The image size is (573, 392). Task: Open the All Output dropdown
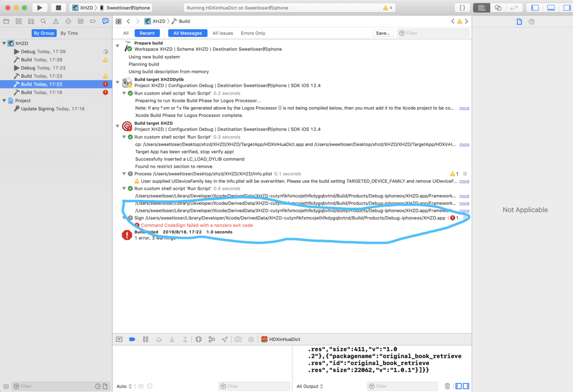click(310, 386)
